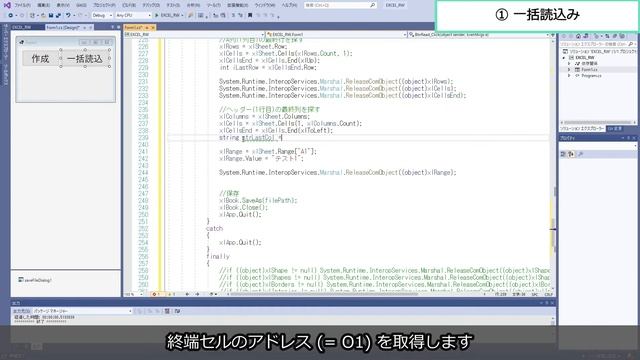Select Form1.cs in Solution Explorer
Image resolution: width=640 pixels, height=360 pixels.
coord(589,70)
